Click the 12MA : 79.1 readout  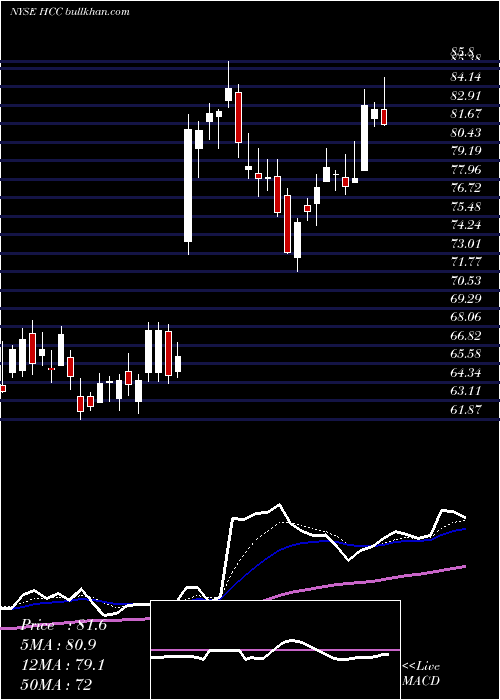point(63,665)
